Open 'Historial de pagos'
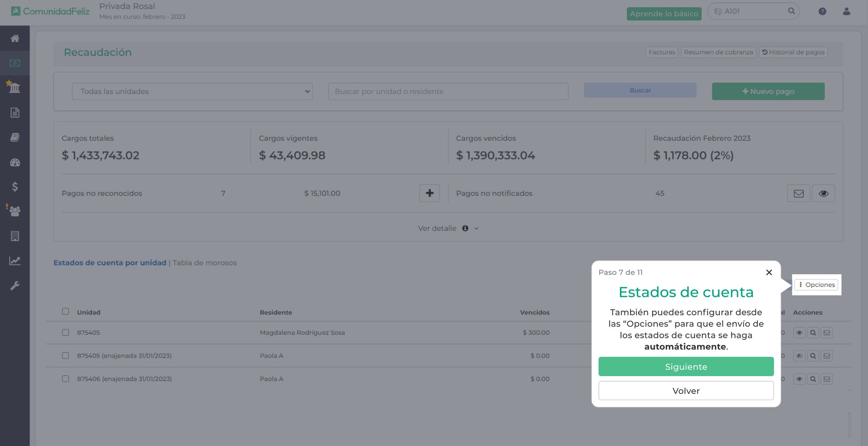 [793, 52]
